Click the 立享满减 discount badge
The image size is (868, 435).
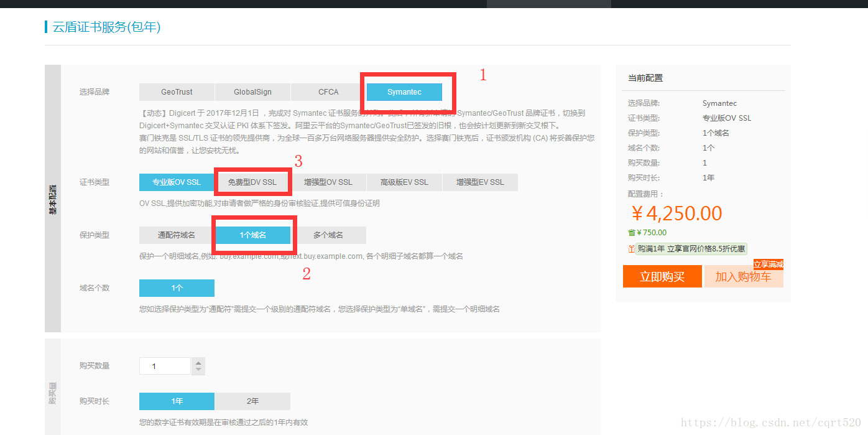(768, 264)
